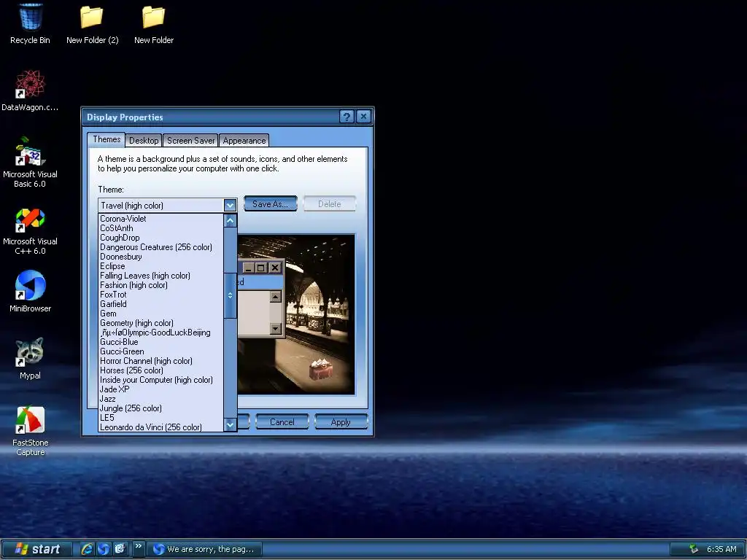Switch to the Appearance tab

pyautogui.click(x=244, y=141)
